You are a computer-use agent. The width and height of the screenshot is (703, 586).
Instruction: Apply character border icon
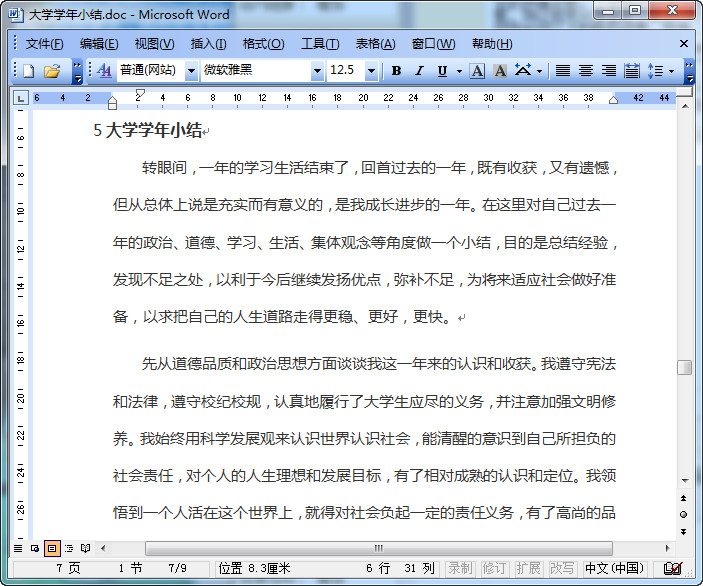(x=477, y=70)
